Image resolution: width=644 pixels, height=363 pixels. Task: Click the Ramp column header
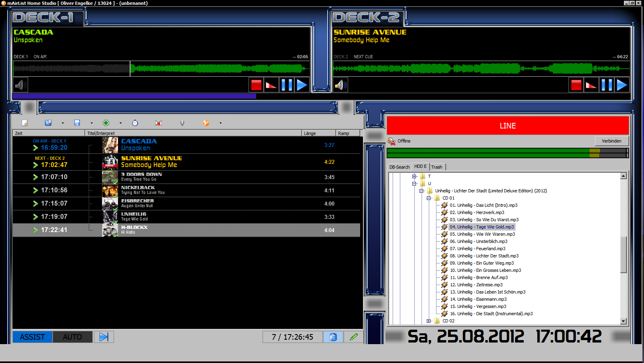point(348,133)
